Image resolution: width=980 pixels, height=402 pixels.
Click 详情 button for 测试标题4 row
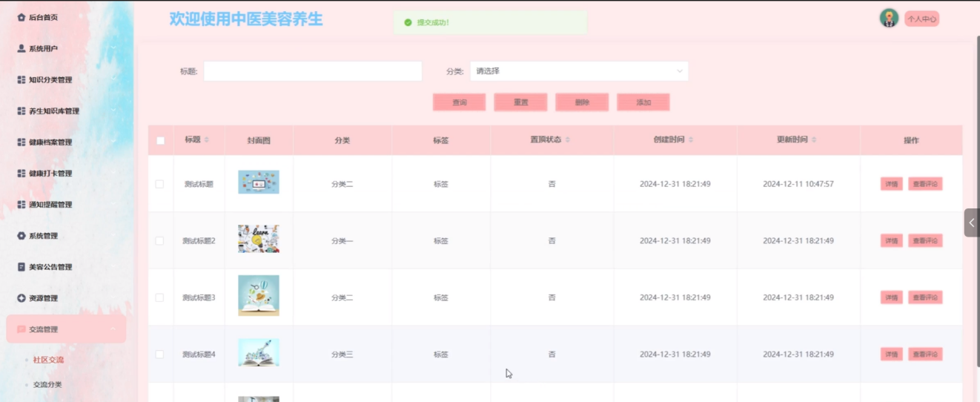[892, 355]
